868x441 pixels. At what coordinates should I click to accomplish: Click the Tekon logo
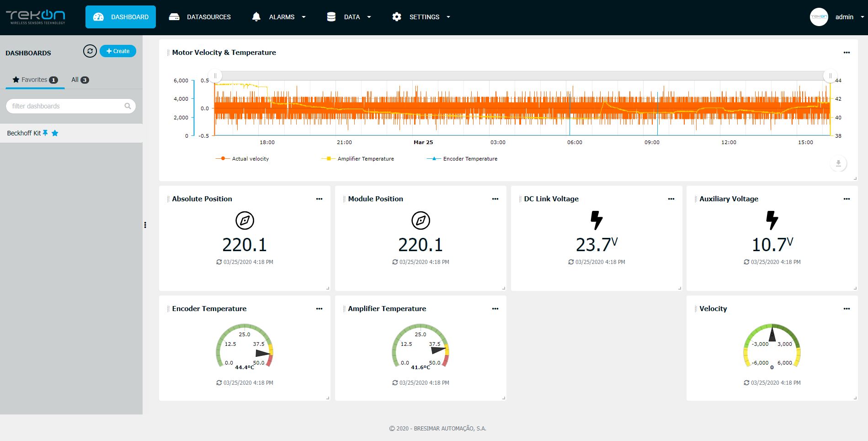coord(36,16)
